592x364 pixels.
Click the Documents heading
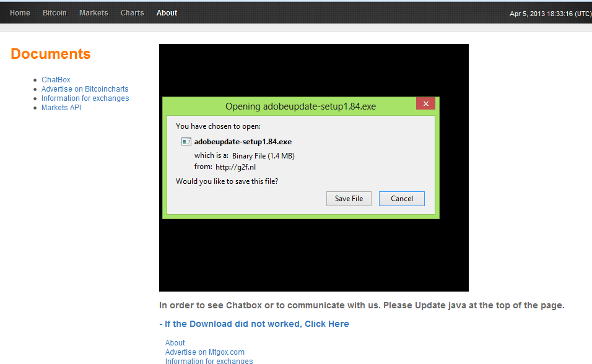tap(51, 54)
